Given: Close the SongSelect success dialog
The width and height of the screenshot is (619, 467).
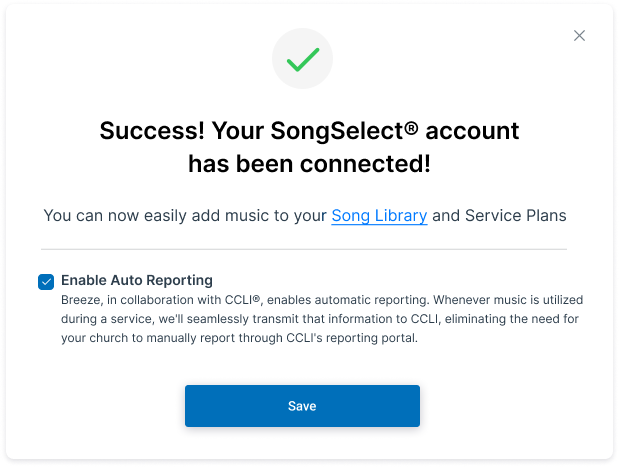Looking at the screenshot, I should coord(579,36).
